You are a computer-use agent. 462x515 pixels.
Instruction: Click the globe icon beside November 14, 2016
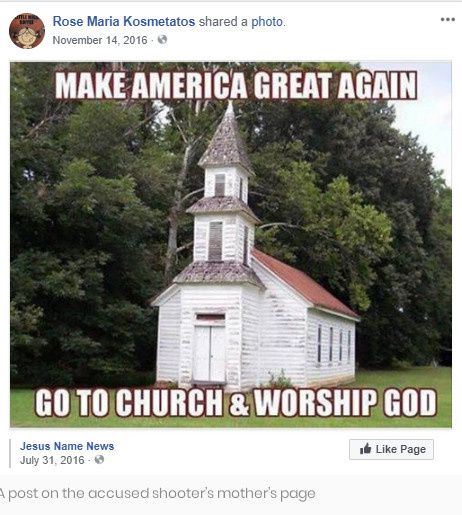click(x=162, y=40)
